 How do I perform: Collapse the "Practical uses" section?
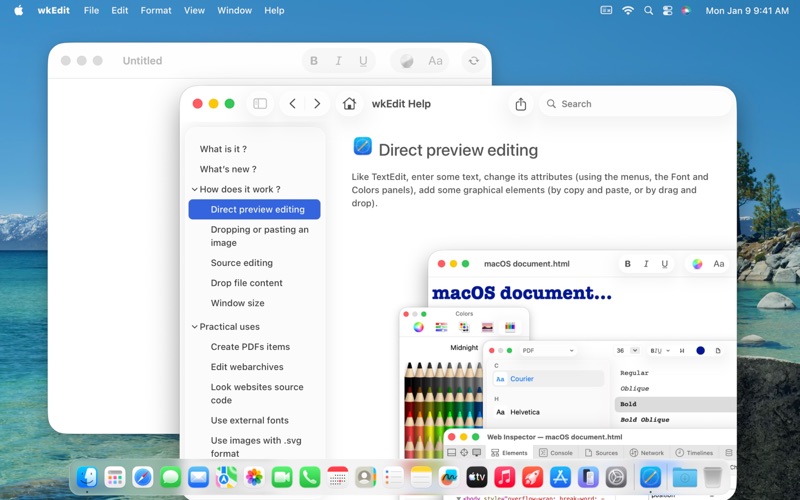[x=194, y=327]
